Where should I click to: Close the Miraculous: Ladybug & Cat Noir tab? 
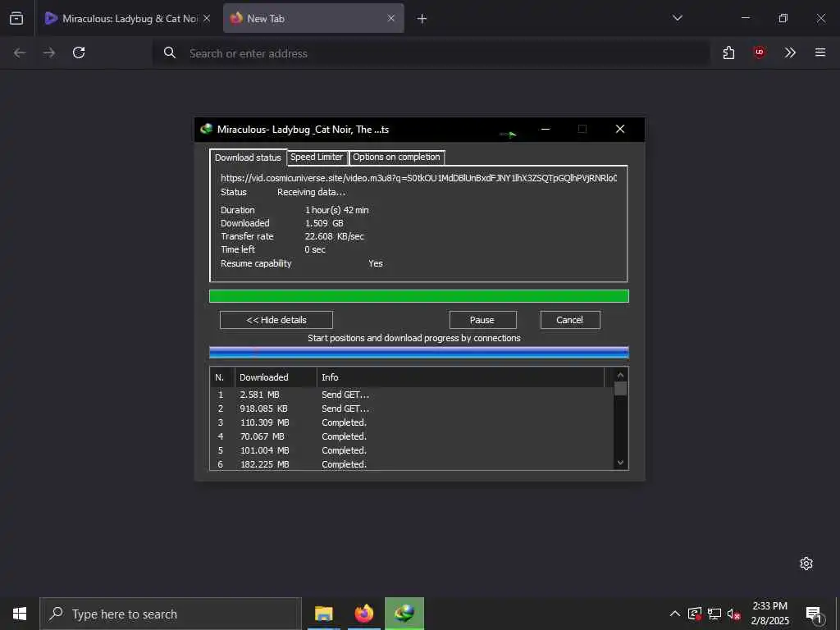click(x=207, y=18)
